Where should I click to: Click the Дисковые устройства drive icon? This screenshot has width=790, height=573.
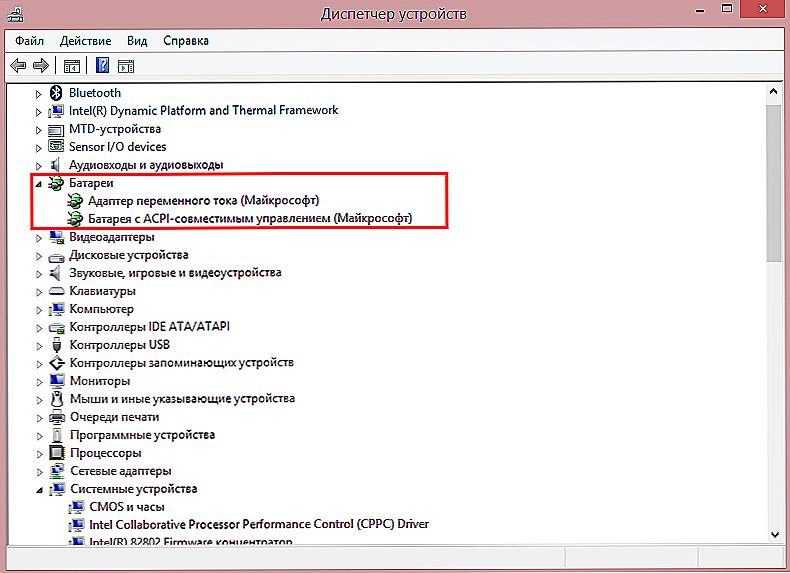pos(56,257)
